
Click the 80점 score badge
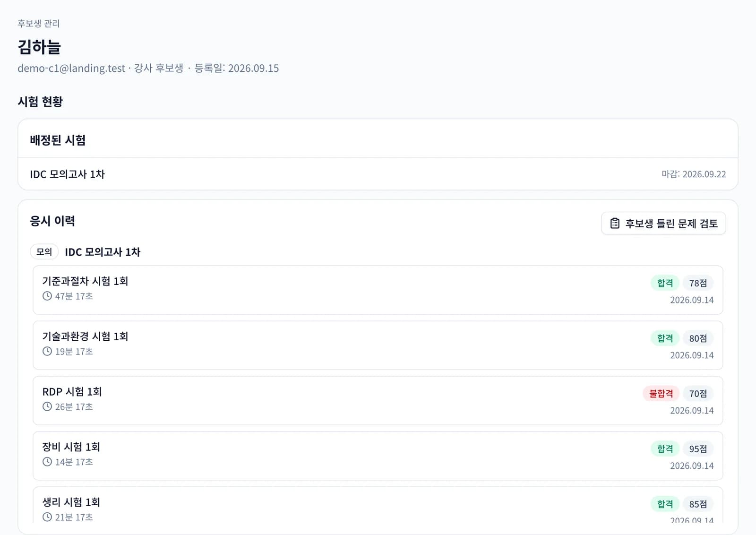[x=698, y=338]
